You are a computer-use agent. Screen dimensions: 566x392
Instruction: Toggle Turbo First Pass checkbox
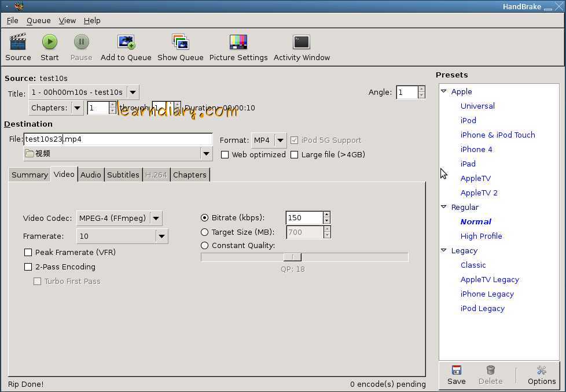click(37, 282)
